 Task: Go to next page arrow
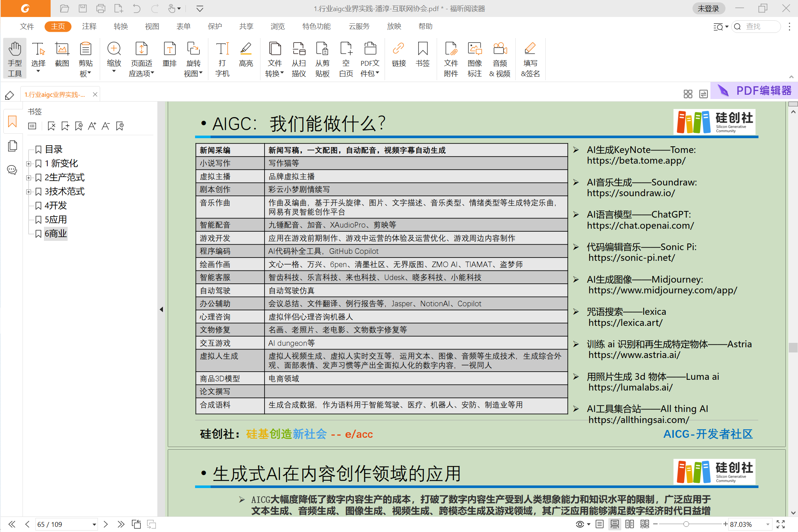click(106, 524)
